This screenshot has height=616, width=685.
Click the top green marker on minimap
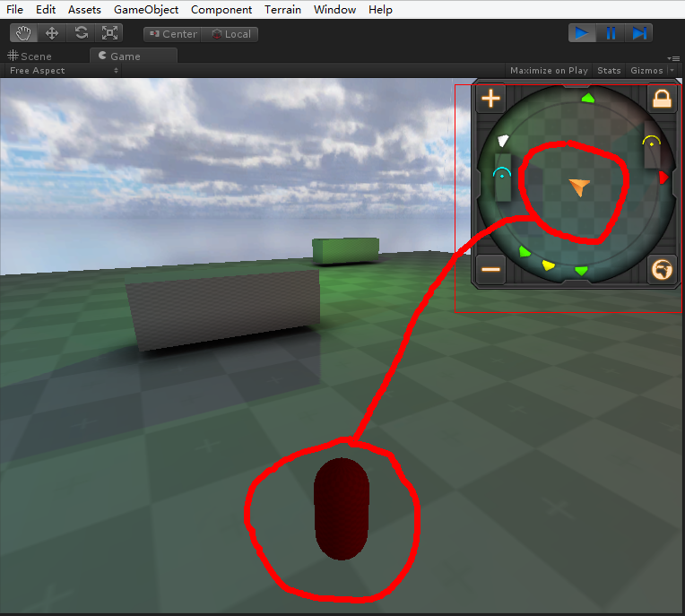point(588,98)
